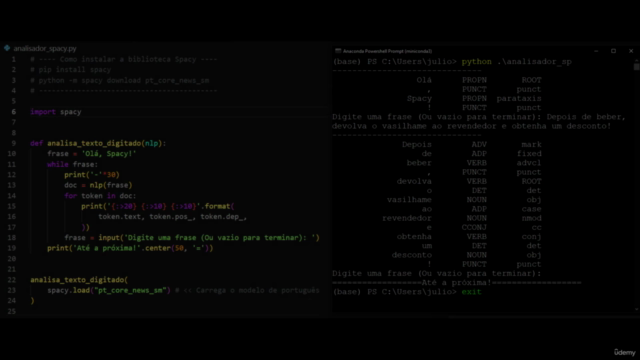Click 'desconto' token in terminal output
The image size is (640, 360).
pyautogui.click(x=411, y=255)
